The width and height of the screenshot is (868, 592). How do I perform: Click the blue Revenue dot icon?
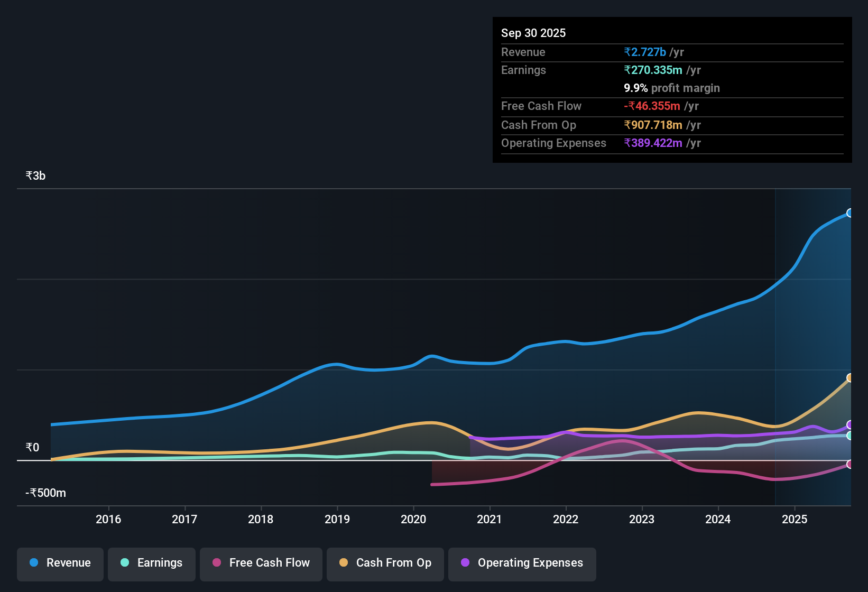click(x=33, y=563)
